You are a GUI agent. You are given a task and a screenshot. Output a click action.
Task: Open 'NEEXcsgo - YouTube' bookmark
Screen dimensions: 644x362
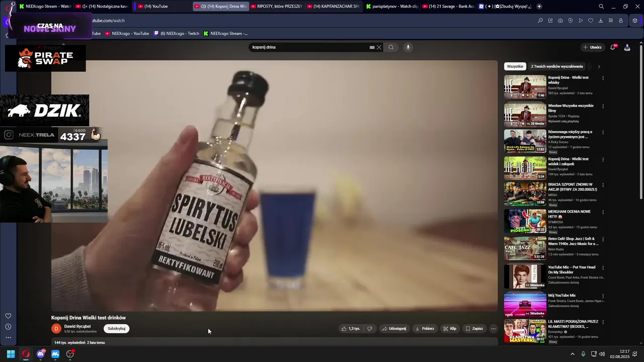pyautogui.click(x=127, y=34)
